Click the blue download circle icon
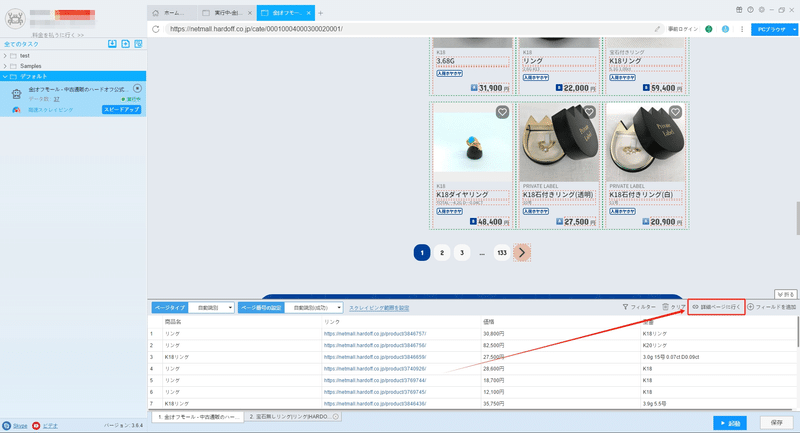The image size is (800, 433). click(725, 29)
